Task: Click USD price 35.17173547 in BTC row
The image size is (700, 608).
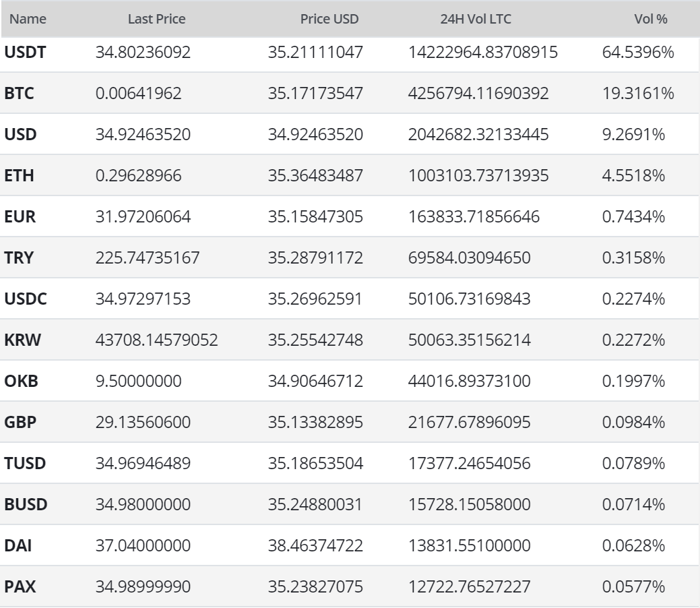Action: (315, 94)
